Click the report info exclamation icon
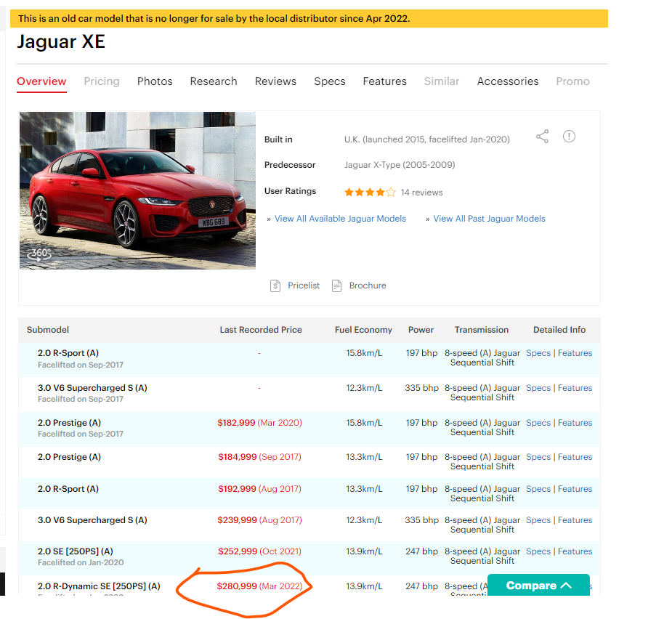 (x=569, y=137)
